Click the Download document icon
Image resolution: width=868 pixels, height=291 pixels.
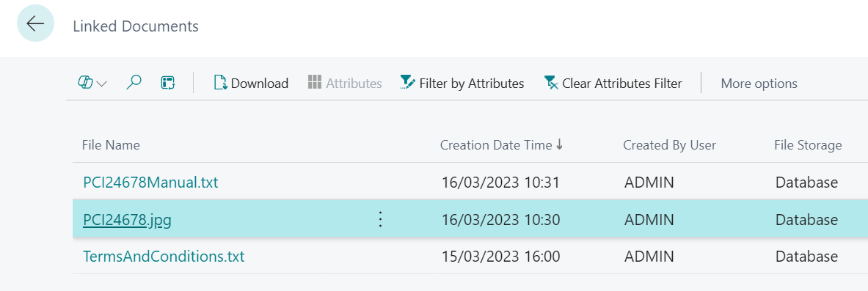220,83
